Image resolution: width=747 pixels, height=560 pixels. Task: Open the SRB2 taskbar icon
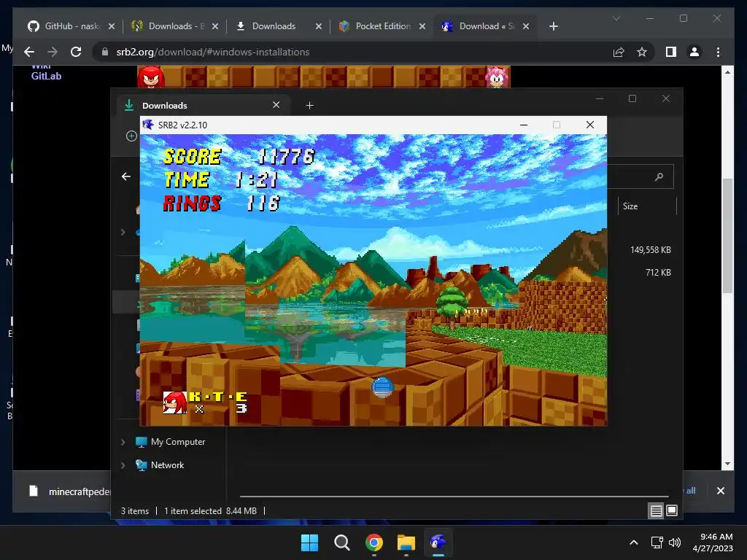[438, 542]
